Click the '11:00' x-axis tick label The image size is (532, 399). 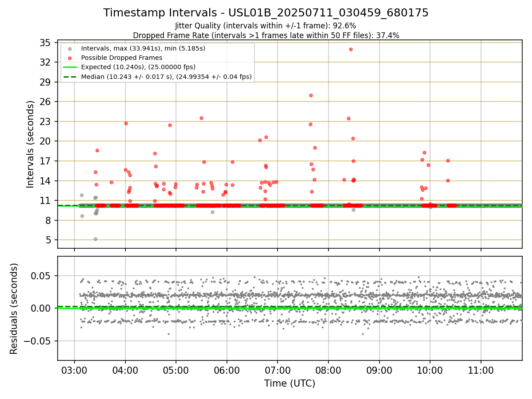pyautogui.click(x=481, y=370)
